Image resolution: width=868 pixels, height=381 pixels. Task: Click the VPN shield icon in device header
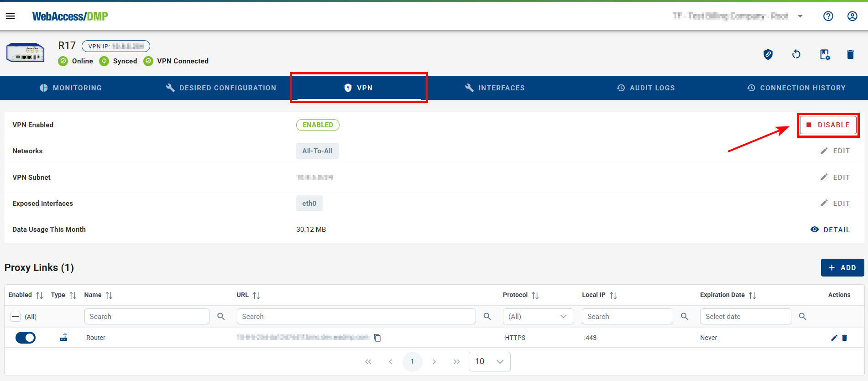tap(768, 55)
